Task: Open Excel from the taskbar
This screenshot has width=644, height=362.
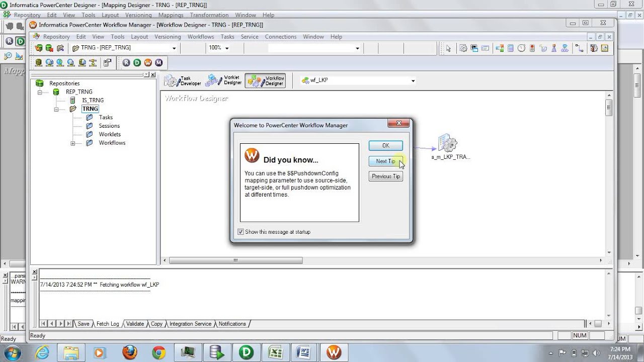Action: pyautogui.click(x=275, y=352)
